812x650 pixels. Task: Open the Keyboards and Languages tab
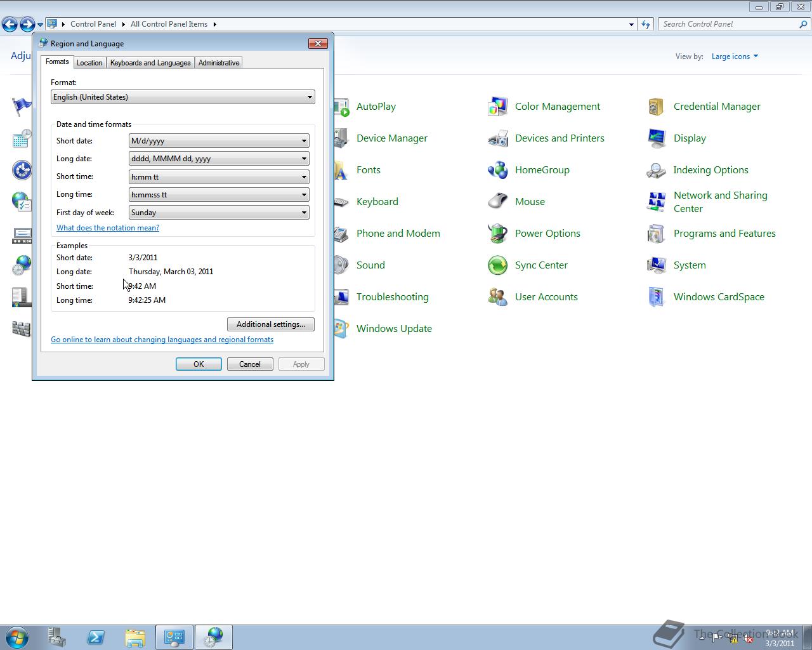pyautogui.click(x=150, y=63)
